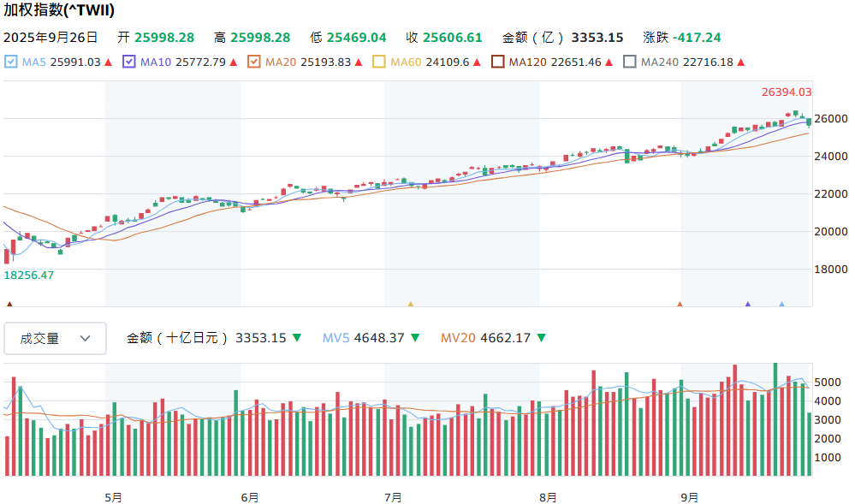Click the MV5 label in volume panel
Screen dimensions: 855x504
pos(335,338)
